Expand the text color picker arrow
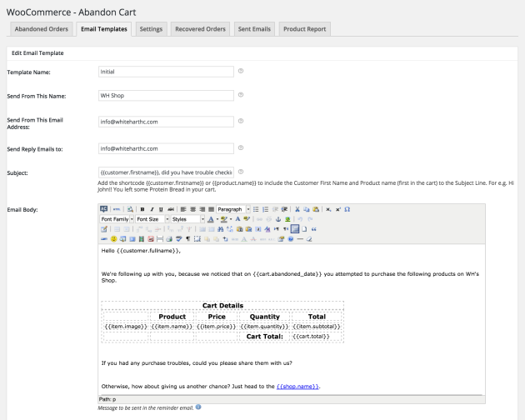This screenshot has height=420, width=525. point(217,219)
